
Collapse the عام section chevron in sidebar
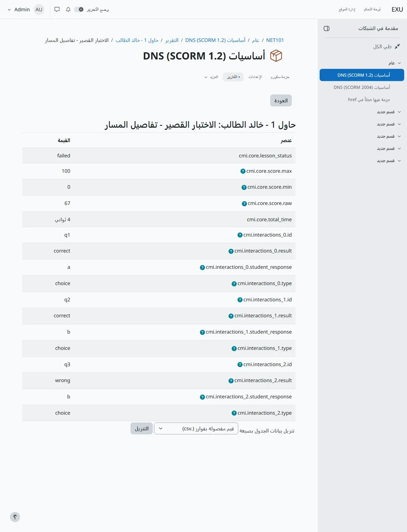[399, 63]
